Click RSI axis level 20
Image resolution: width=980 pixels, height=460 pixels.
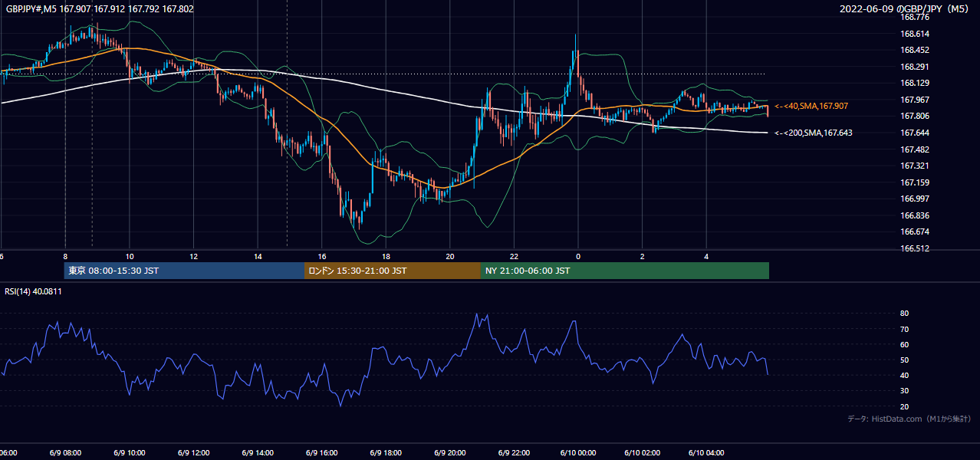tap(905, 406)
